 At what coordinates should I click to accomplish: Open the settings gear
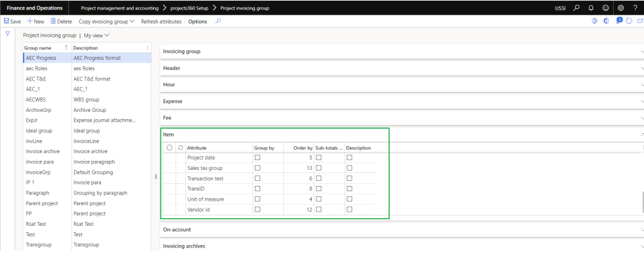click(620, 8)
